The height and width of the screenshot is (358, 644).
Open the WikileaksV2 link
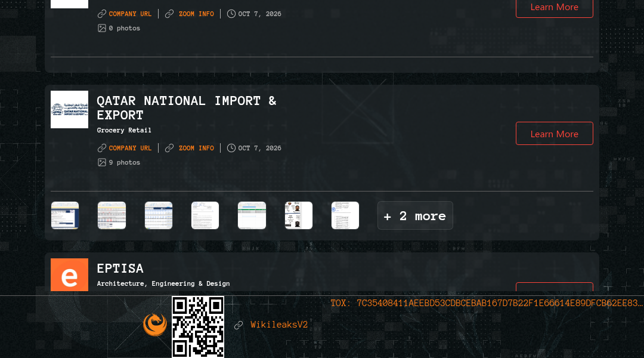click(279, 325)
